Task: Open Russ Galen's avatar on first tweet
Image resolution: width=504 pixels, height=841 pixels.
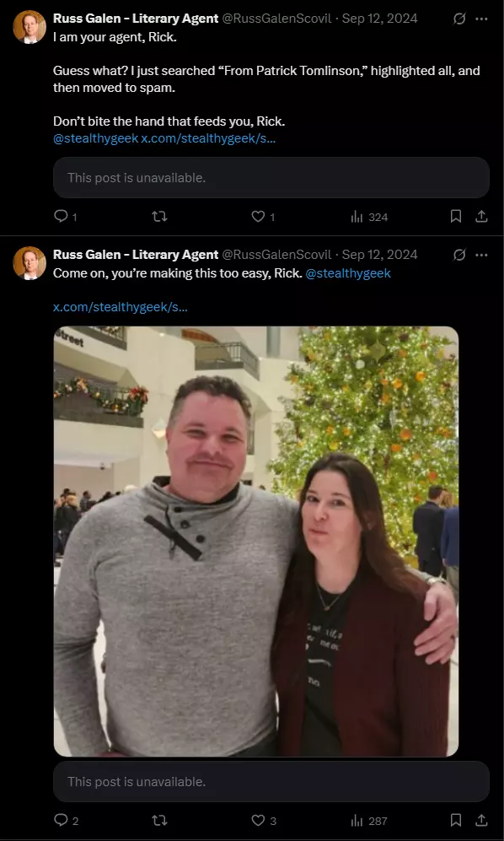Action: coord(29,27)
